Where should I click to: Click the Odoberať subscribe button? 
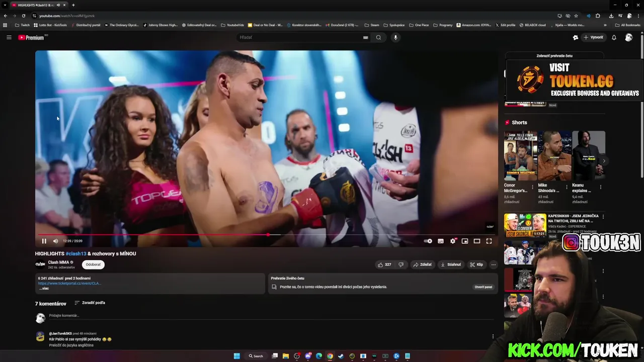[x=93, y=264]
